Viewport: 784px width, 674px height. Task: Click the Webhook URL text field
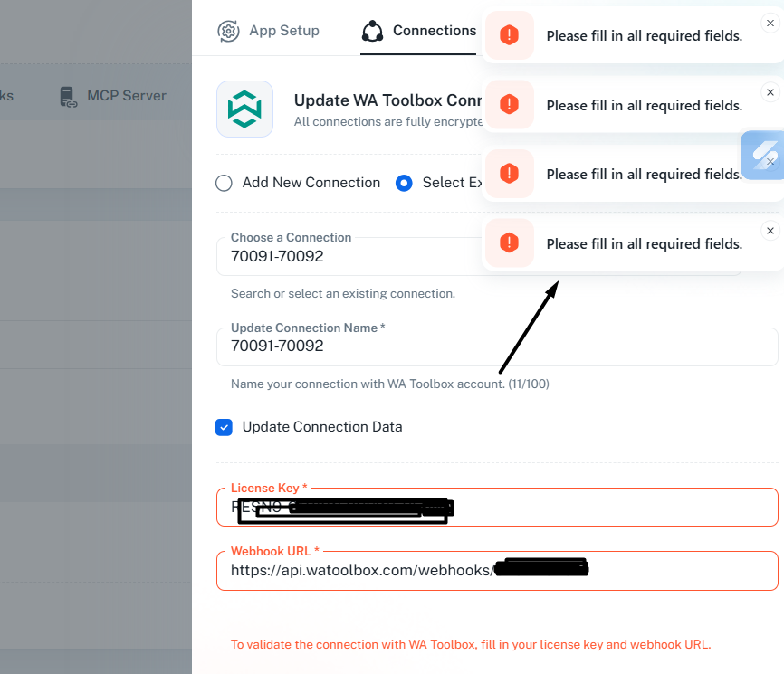click(679, 571)
